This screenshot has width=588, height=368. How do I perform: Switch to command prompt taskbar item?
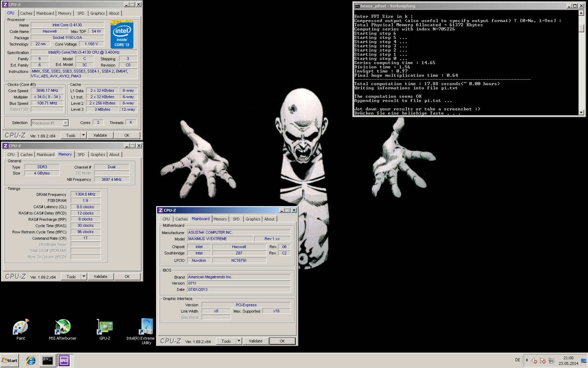click(x=47, y=360)
